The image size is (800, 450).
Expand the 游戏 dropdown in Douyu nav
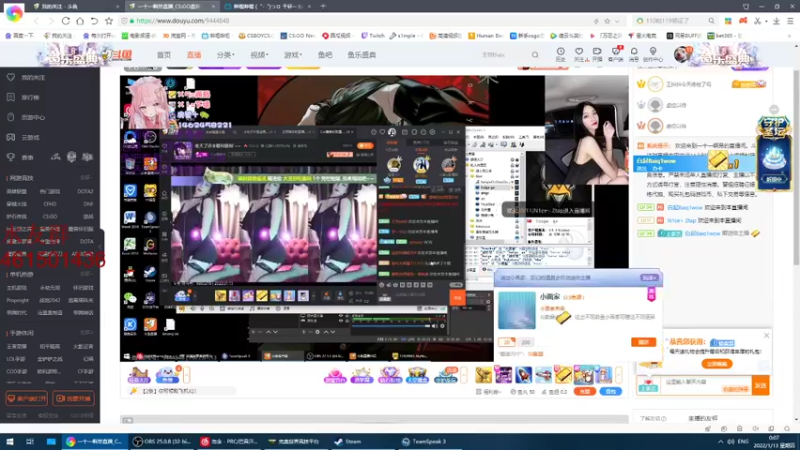tap(293, 55)
